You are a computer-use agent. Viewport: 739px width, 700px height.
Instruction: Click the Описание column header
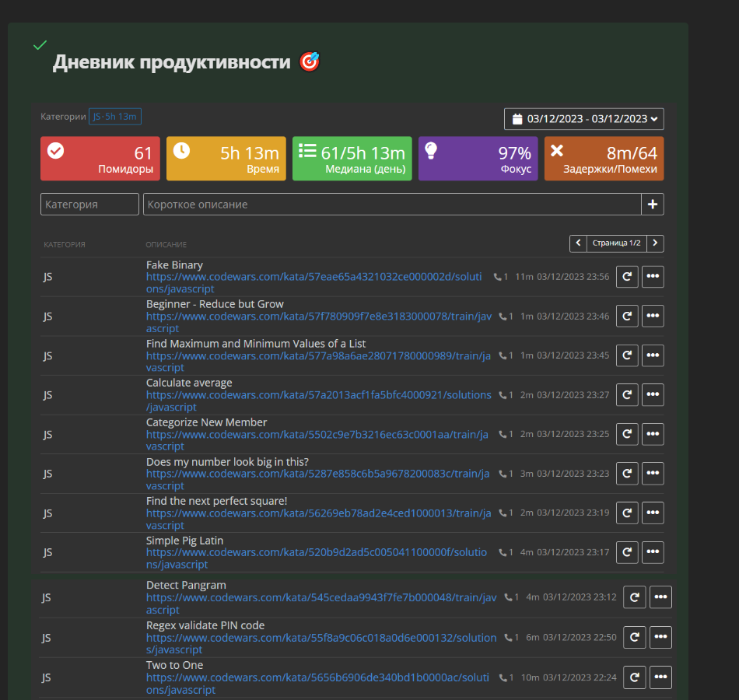tap(166, 244)
